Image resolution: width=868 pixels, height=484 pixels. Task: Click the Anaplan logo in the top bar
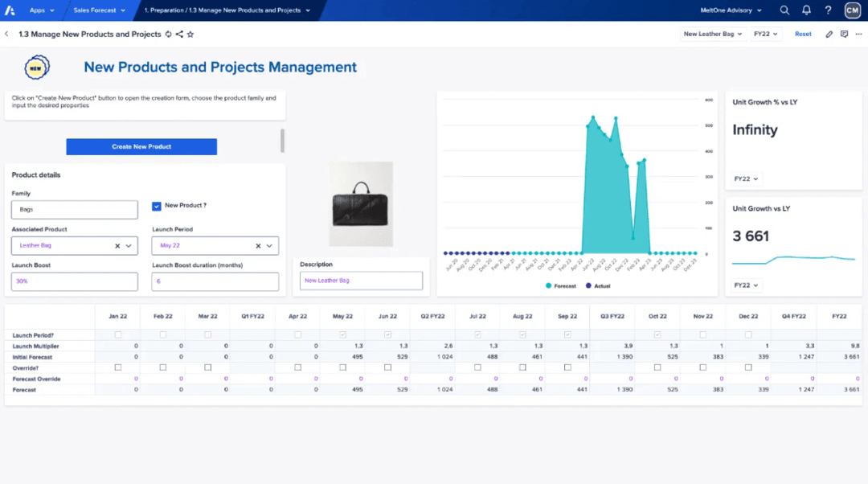(10, 10)
